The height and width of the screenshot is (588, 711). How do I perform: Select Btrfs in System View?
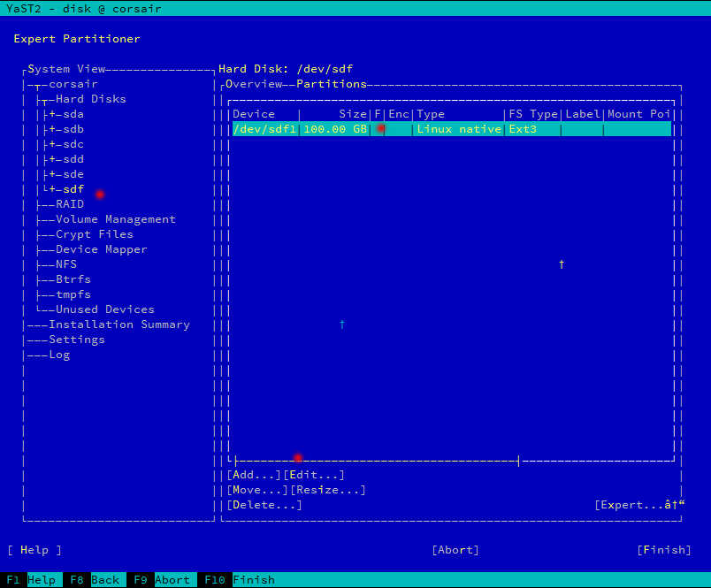(x=73, y=279)
